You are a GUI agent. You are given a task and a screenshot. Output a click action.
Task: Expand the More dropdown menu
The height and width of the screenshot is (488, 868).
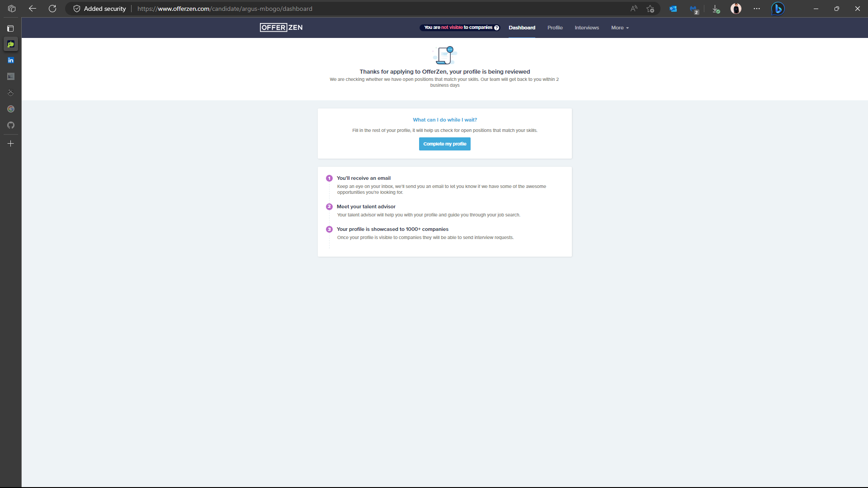click(x=620, y=28)
